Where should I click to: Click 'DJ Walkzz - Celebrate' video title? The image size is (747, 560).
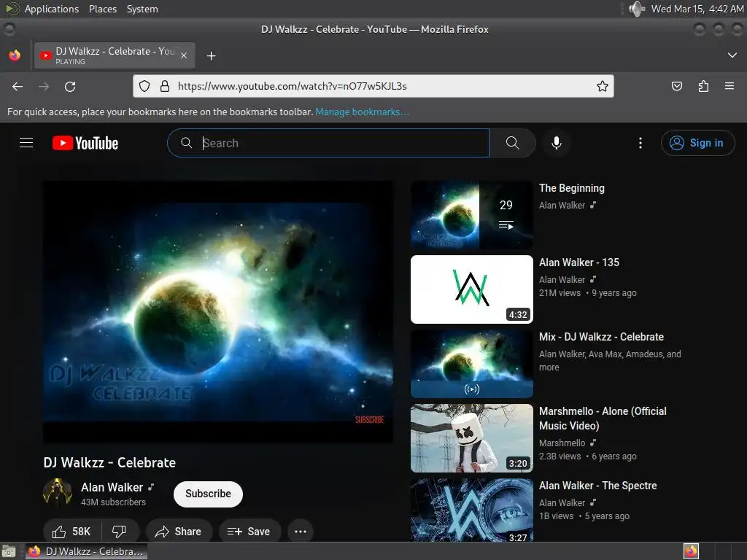coord(109,462)
